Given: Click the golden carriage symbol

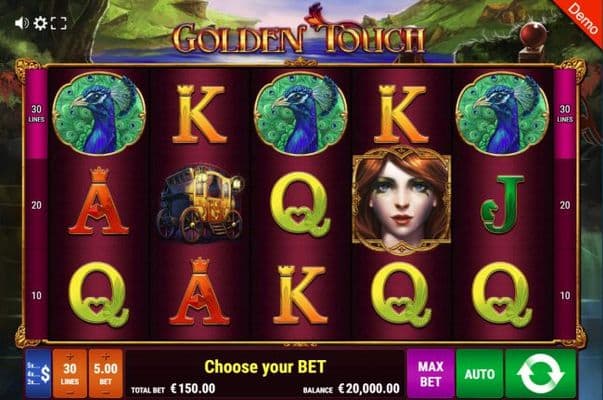Looking at the screenshot, I should click(200, 204).
